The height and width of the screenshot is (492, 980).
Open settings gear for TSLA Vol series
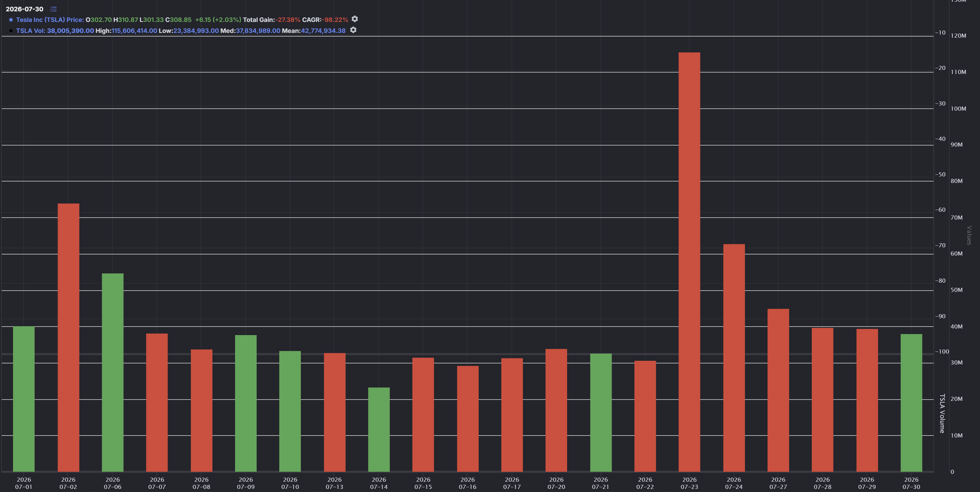[353, 30]
